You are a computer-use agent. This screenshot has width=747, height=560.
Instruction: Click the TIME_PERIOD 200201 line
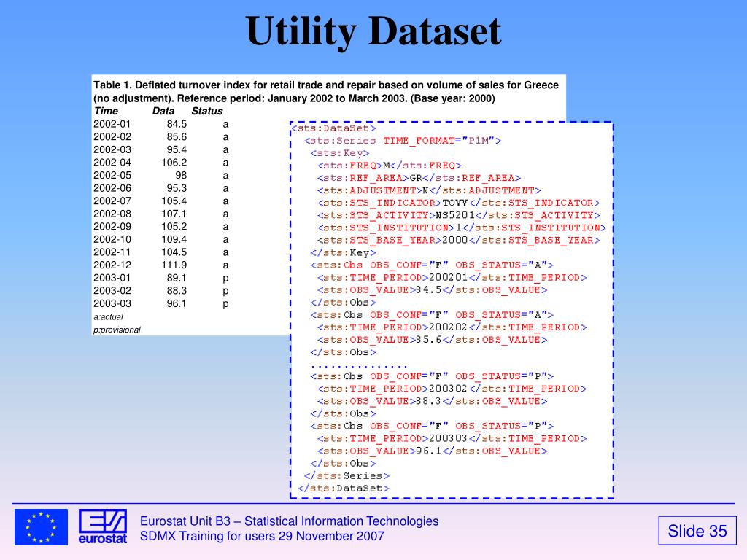(452, 277)
